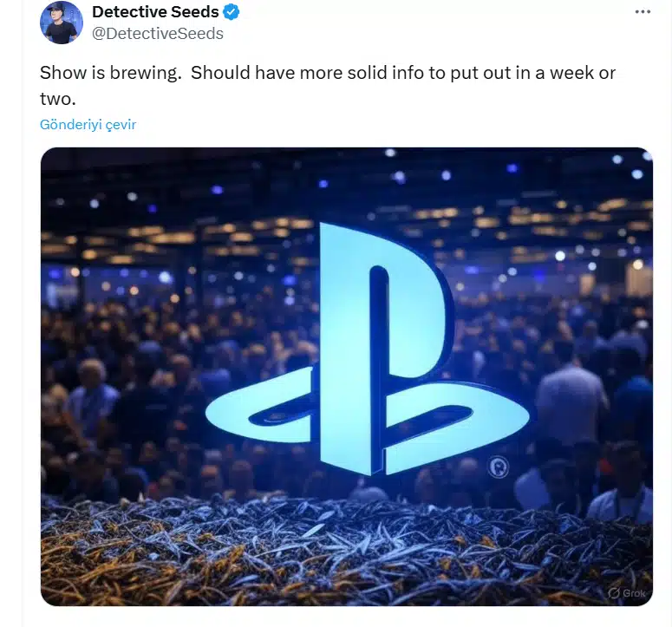
Task: Translate post via Gönderiyi çevir
Action: click(x=88, y=125)
